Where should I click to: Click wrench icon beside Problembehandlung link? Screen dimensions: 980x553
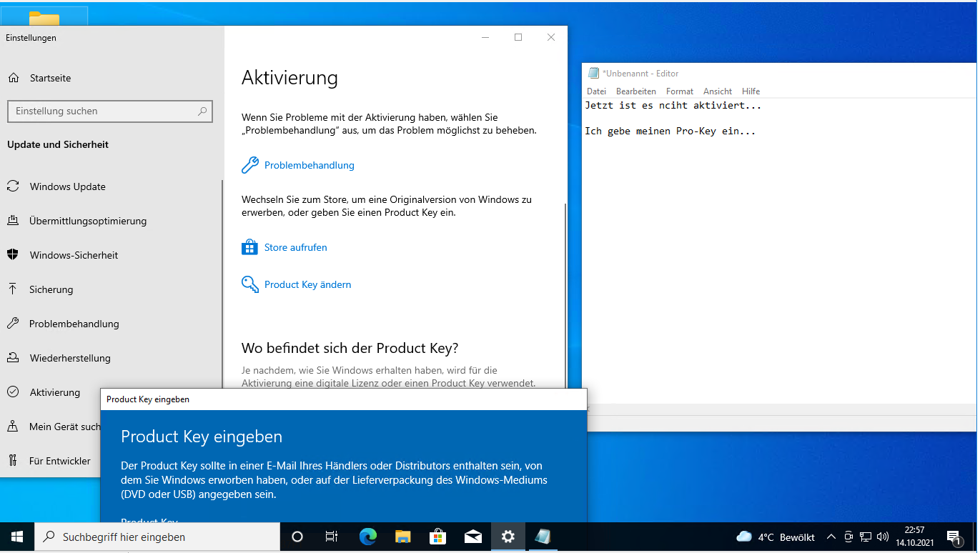[x=249, y=165]
